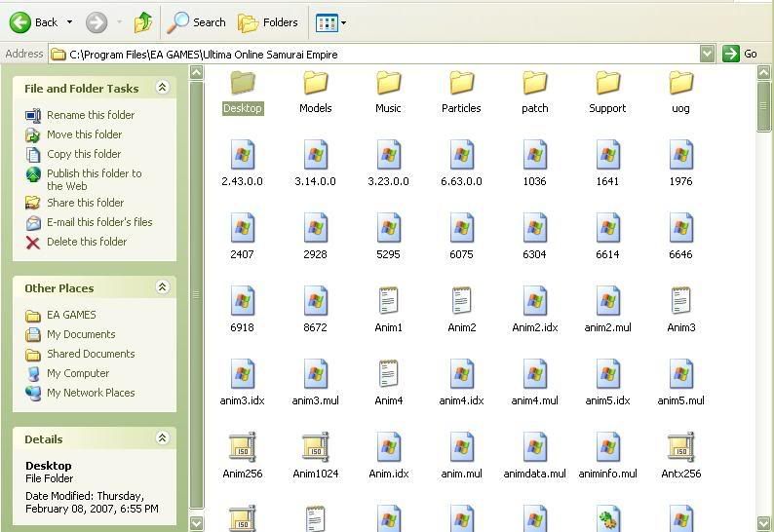This screenshot has width=774, height=532.
Task: Select the Anim3 text document
Action: coord(680,310)
